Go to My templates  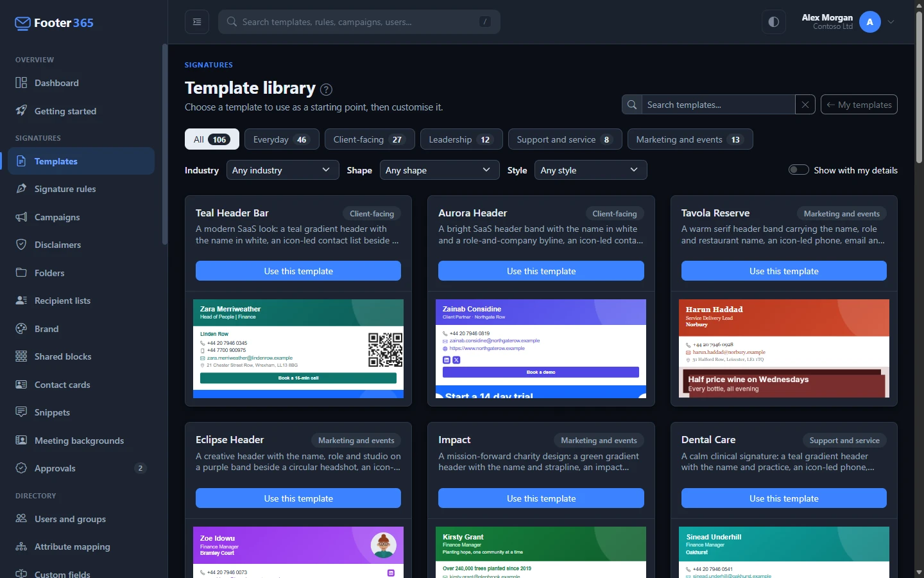pos(859,105)
